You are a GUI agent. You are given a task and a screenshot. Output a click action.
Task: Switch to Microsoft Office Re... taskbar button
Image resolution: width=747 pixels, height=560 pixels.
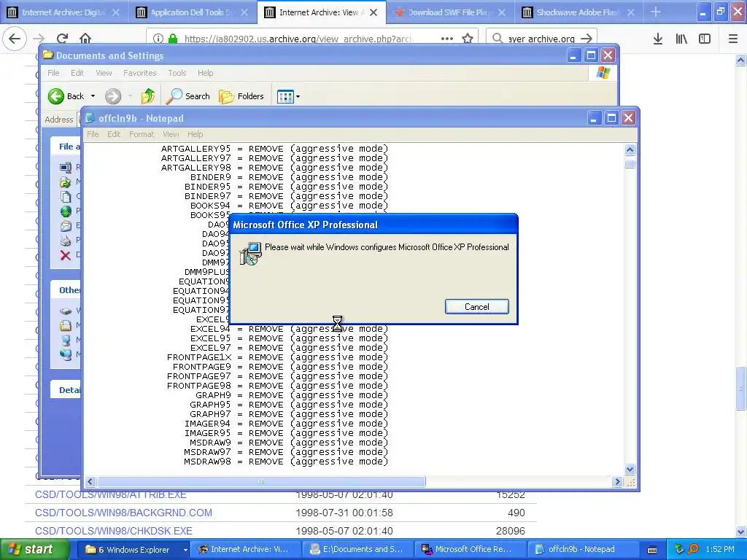(471, 550)
